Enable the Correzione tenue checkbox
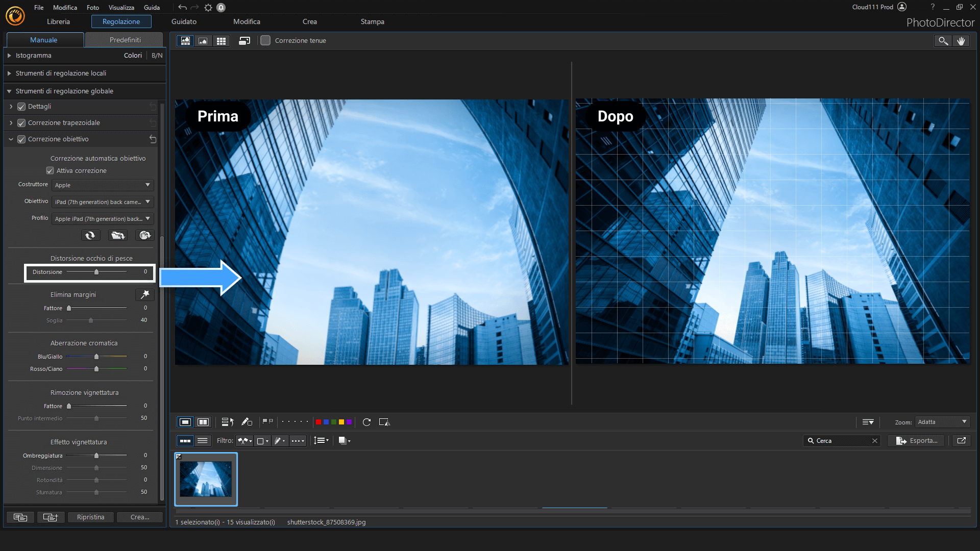This screenshot has width=980, height=551. pos(266,40)
